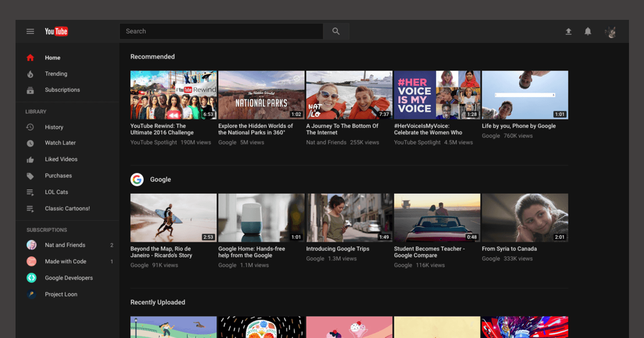This screenshot has width=644, height=338.
Task: Open the upload video icon
Action: tap(568, 32)
